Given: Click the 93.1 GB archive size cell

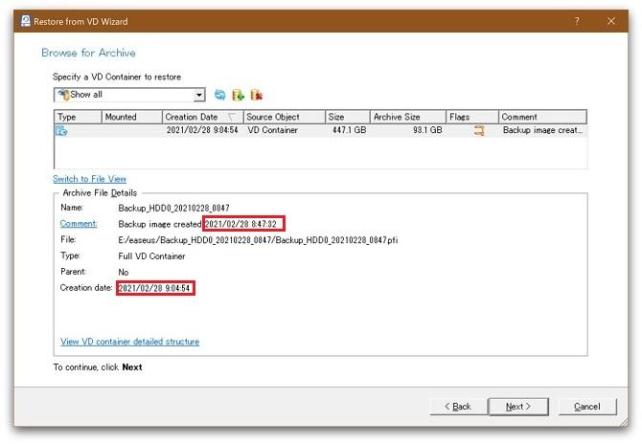Looking at the screenshot, I should coord(427,130).
